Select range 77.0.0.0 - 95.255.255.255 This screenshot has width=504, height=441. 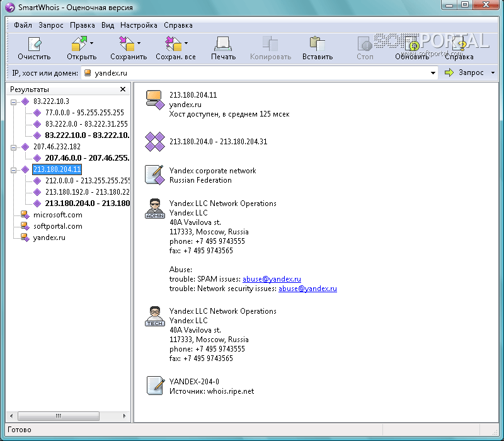[x=84, y=113]
